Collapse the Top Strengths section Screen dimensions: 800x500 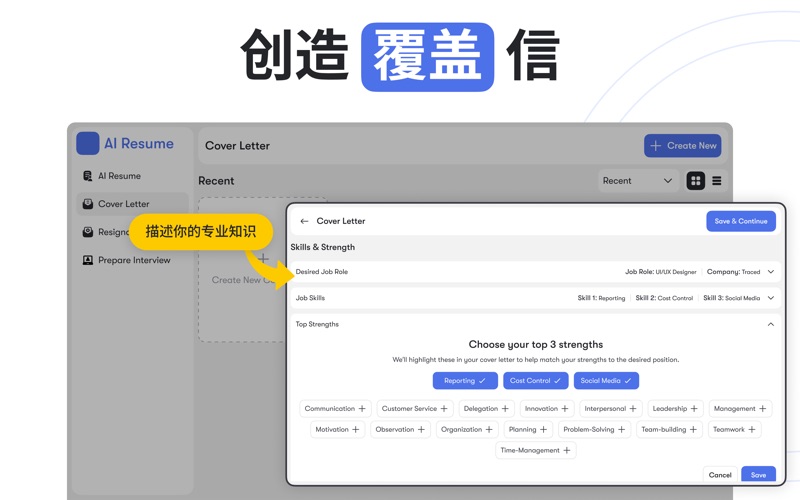click(770, 324)
